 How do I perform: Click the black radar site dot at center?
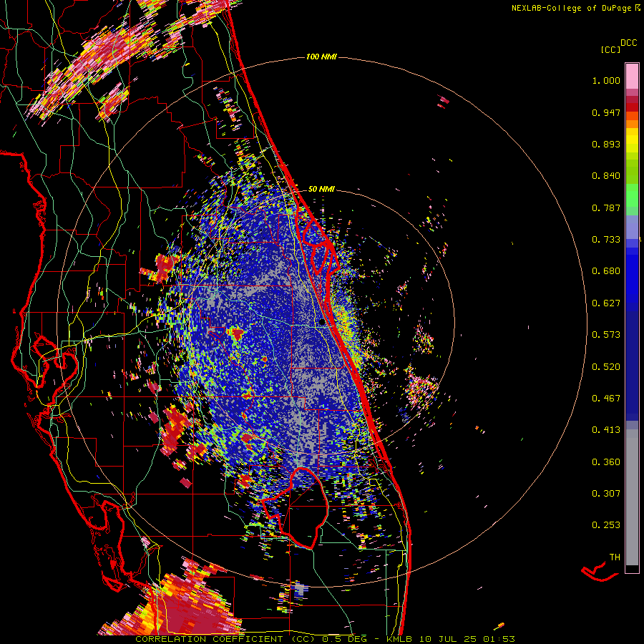321,323
